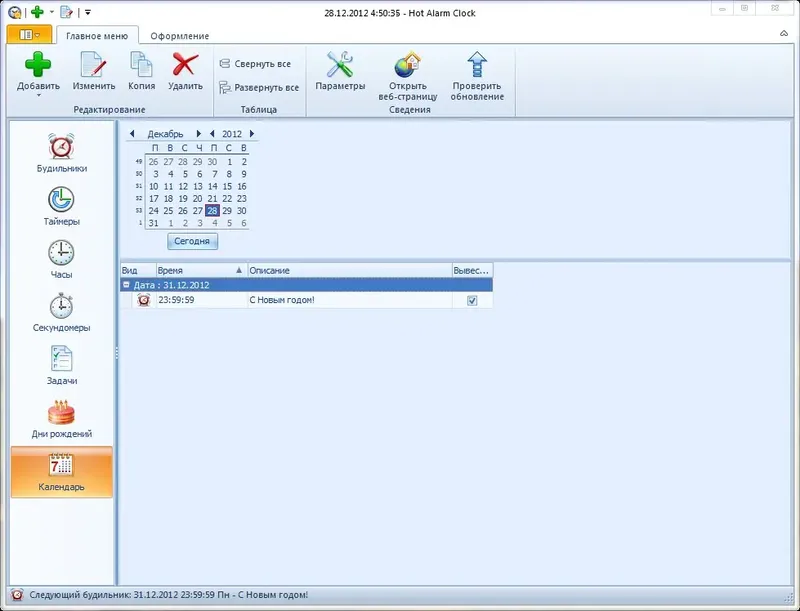The image size is (800, 611).
Task: Click the Сведения group label
Action: point(410,110)
